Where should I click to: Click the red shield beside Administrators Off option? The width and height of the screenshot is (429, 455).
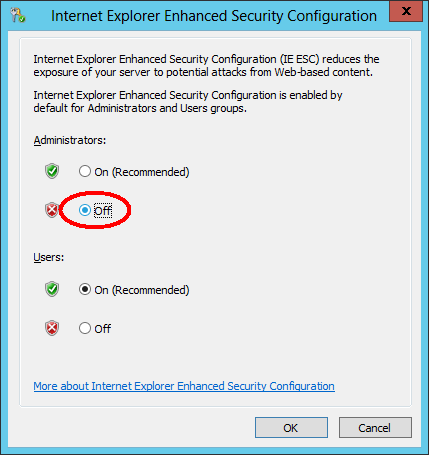52,210
